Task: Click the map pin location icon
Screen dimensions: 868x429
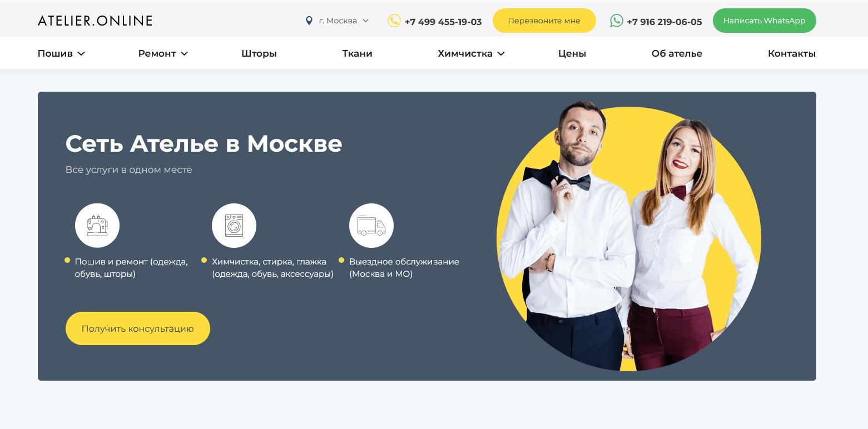Action: coord(309,21)
